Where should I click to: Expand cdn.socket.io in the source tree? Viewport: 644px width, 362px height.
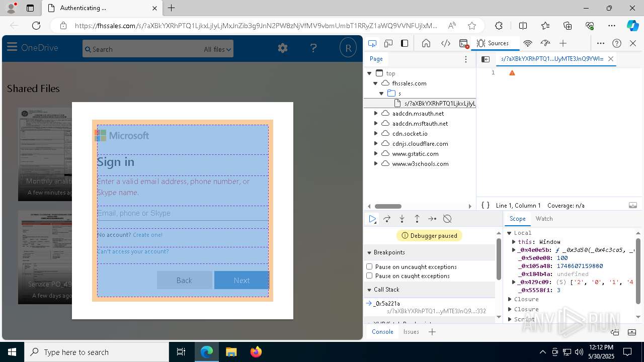375,134
